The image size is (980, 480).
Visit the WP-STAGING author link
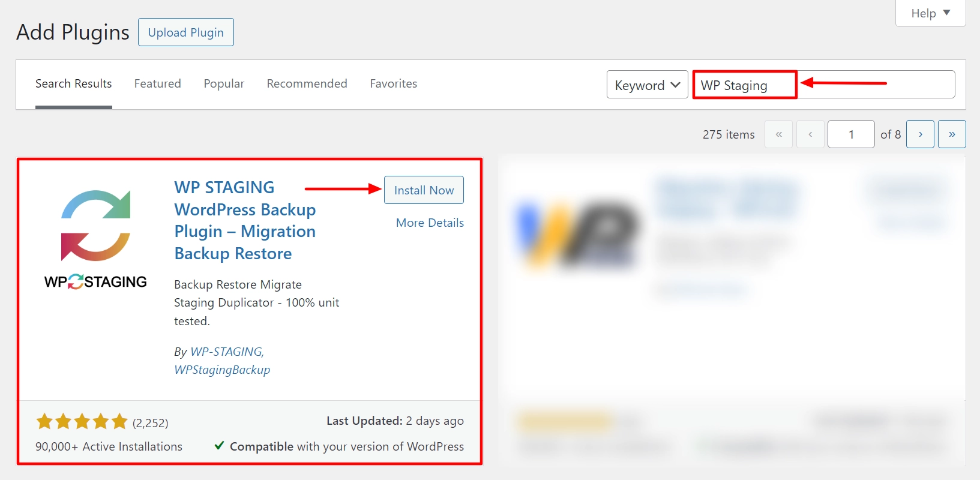click(227, 352)
